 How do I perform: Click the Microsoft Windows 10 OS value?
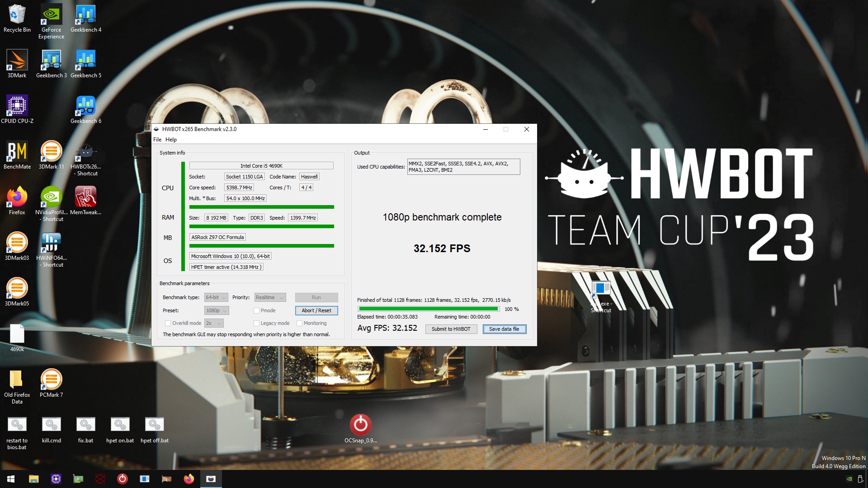(230, 256)
